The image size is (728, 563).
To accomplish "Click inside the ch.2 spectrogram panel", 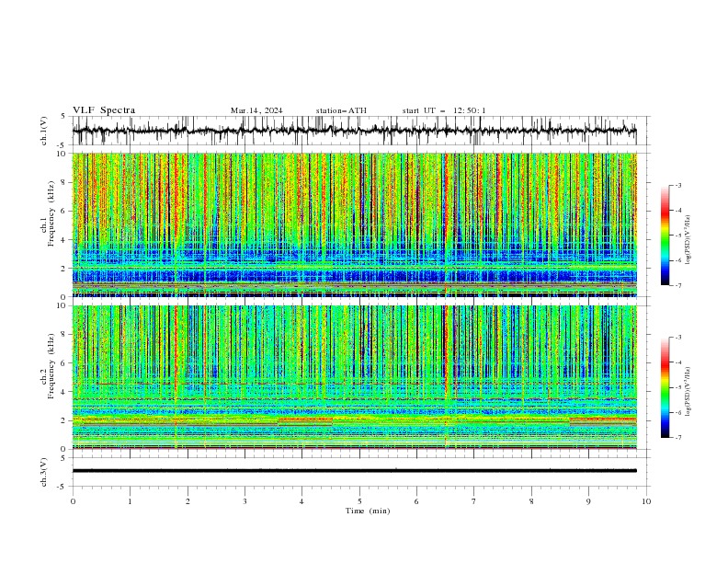I will point(354,377).
